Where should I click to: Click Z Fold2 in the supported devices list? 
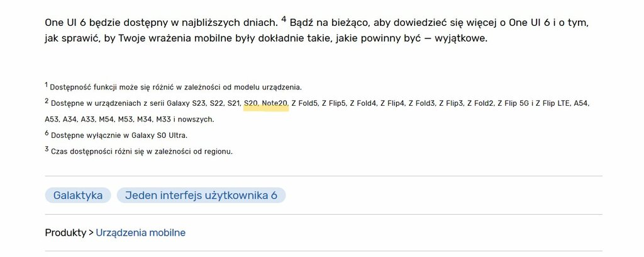(x=482, y=104)
